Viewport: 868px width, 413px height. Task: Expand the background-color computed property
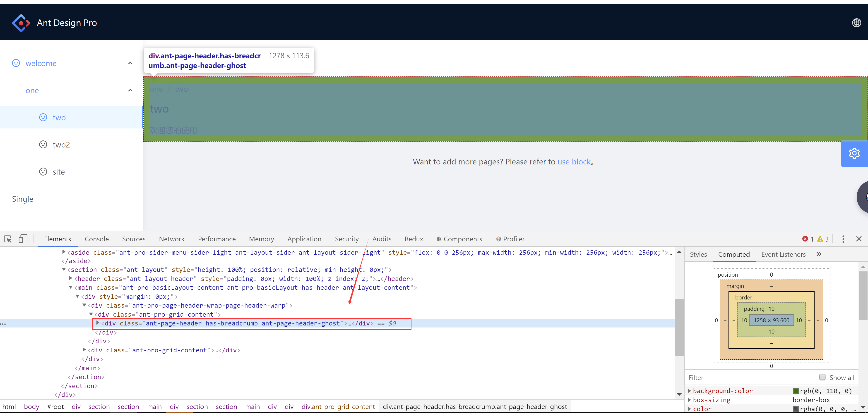[x=689, y=391]
